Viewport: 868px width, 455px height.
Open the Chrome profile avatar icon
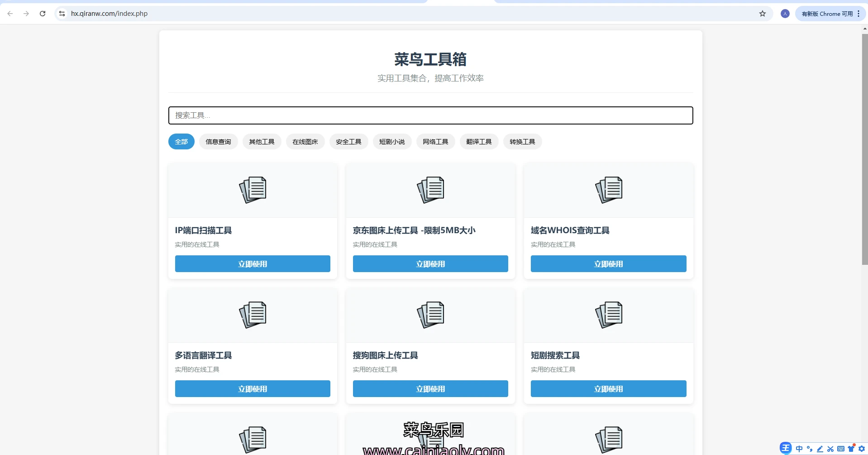785,14
